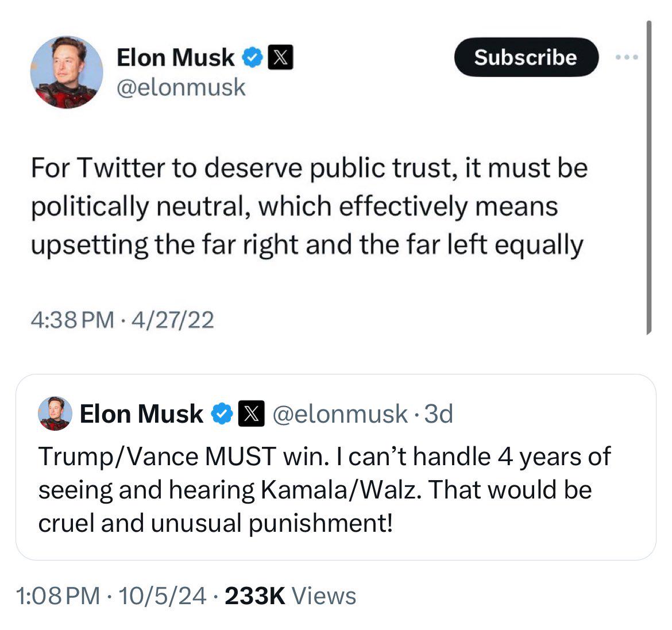View the 233K Views count

(290, 596)
